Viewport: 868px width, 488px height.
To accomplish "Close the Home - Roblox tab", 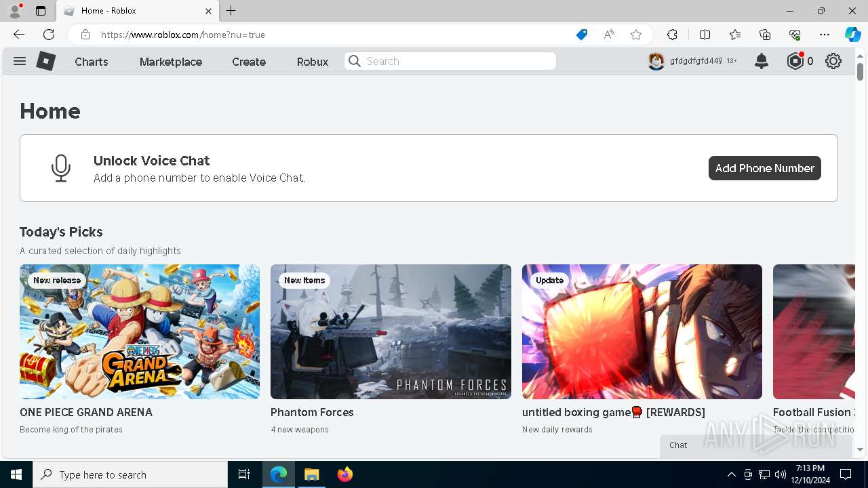I will (x=209, y=11).
